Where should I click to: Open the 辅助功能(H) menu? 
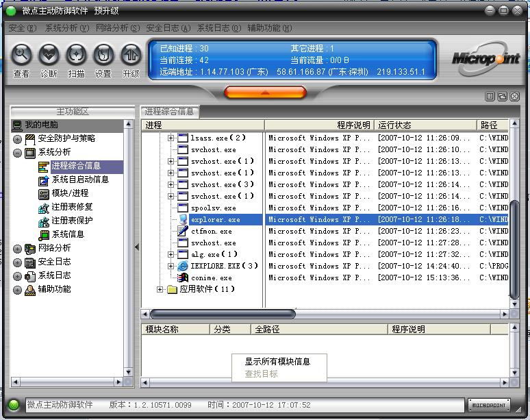(270, 28)
